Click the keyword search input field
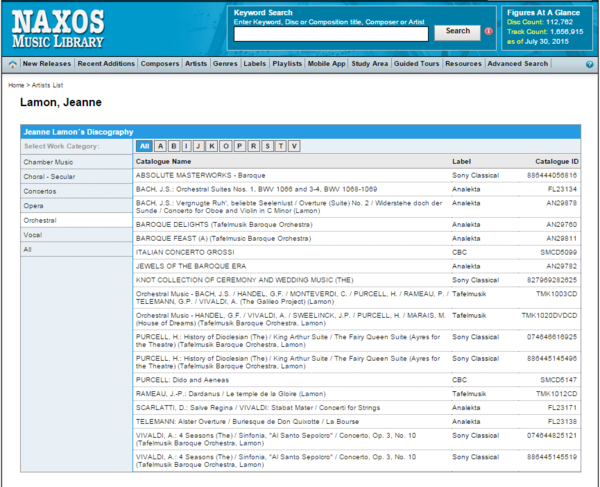The image size is (600, 487). point(331,33)
